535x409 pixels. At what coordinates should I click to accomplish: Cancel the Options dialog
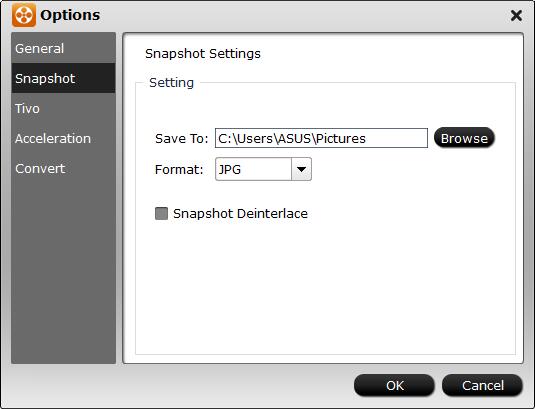[482, 385]
